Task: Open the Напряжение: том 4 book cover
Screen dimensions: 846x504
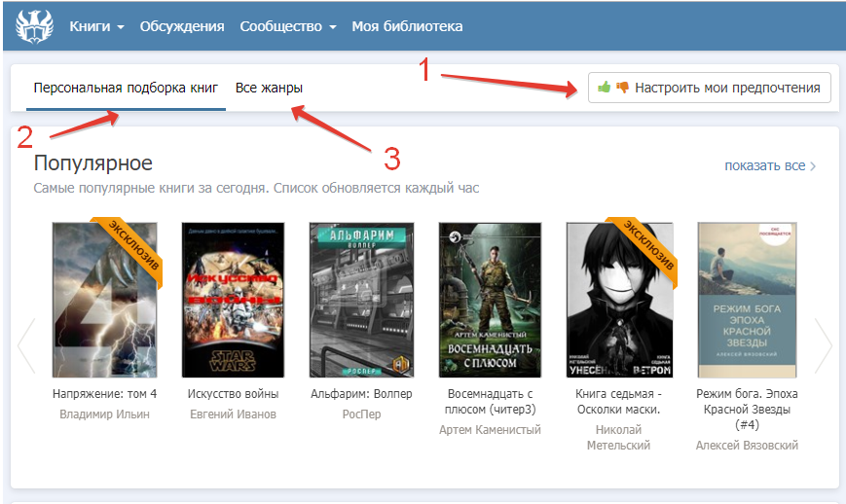Action: (x=104, y=300)
